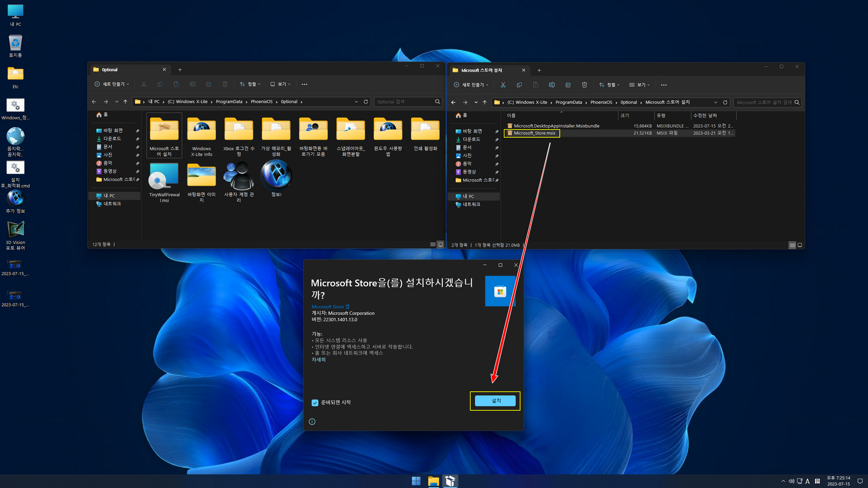The width and height of the screenshot is (868, 488).
Task: Click ProgramData breadcrumb in Optional window address bar
Action: (x=229, y=102)
